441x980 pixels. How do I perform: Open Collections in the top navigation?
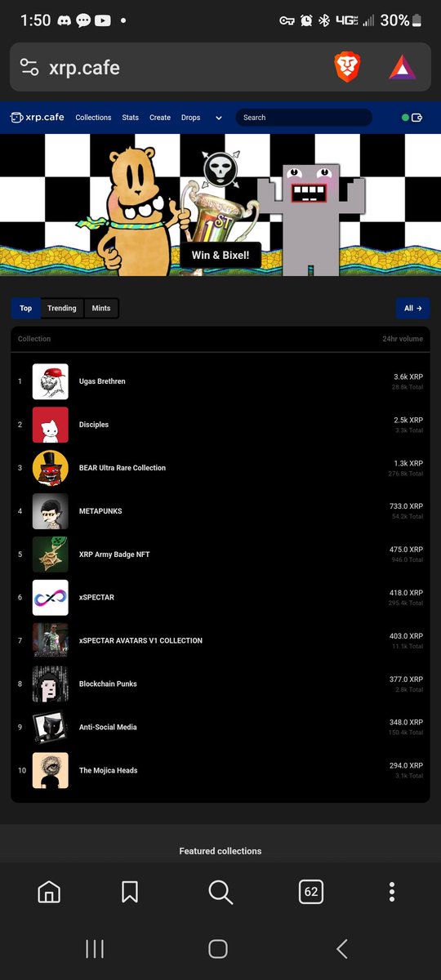(x=93, y=118)
